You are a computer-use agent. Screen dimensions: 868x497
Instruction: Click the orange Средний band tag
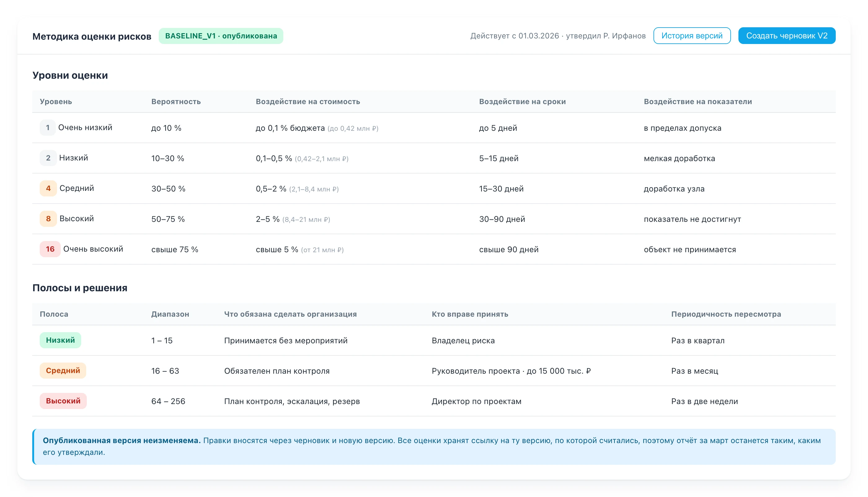tap(63, 371)
